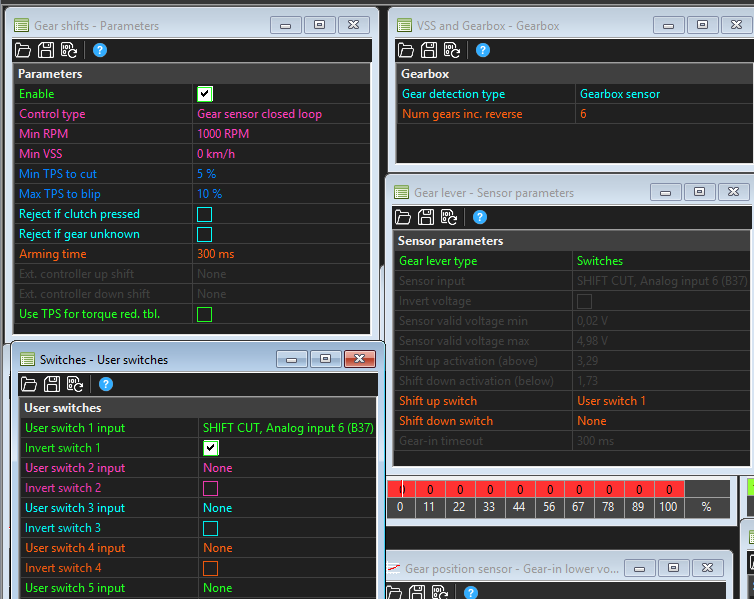This screenshot has width=754, height=599.
Task: Select the red cell above 56 %
Action: pyautogui.click(x=550, y=489)
